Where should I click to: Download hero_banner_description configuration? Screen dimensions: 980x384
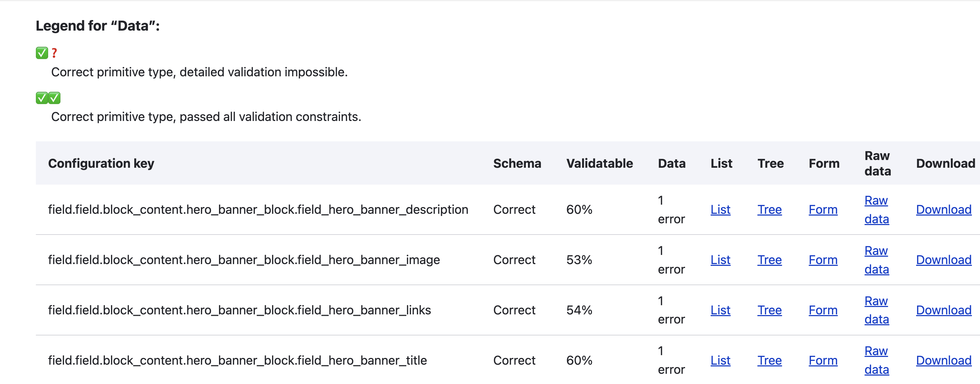point(943,209)
